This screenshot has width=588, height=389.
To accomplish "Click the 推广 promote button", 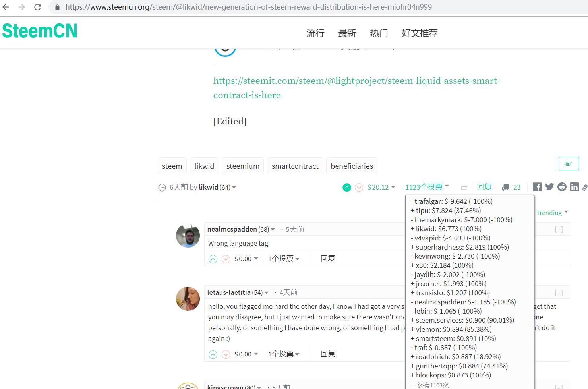I will tap(569, 164).
